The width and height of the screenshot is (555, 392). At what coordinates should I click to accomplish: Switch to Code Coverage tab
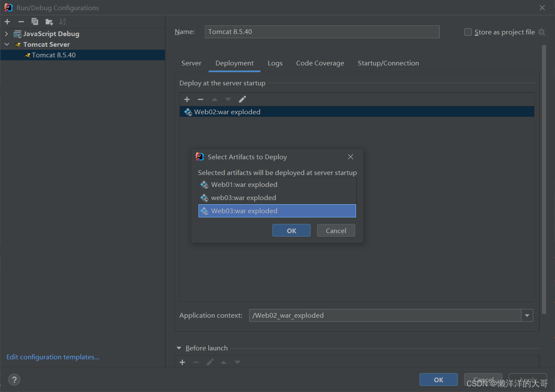(320, 63)
